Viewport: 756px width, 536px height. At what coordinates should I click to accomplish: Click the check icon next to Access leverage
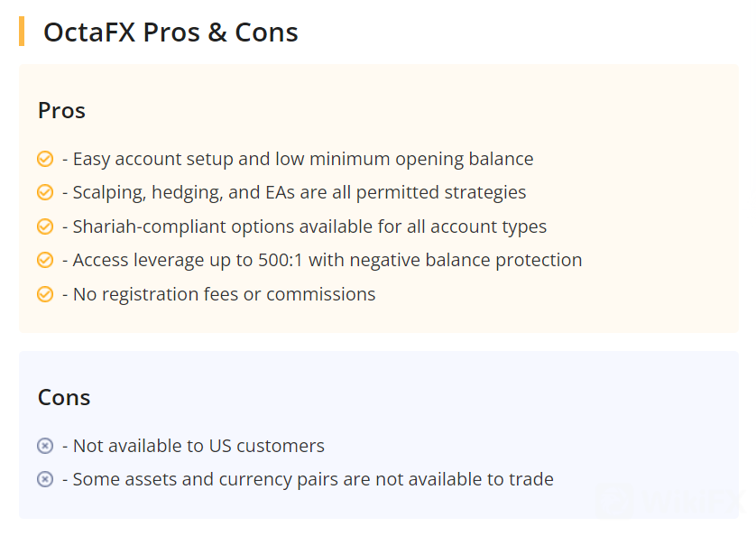click(x=45, y=261)
